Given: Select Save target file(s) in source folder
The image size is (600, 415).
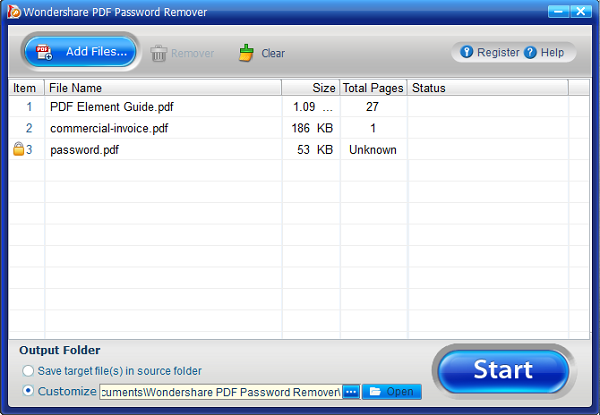Looking at the screenshot, I should click(x=27, y=371).
